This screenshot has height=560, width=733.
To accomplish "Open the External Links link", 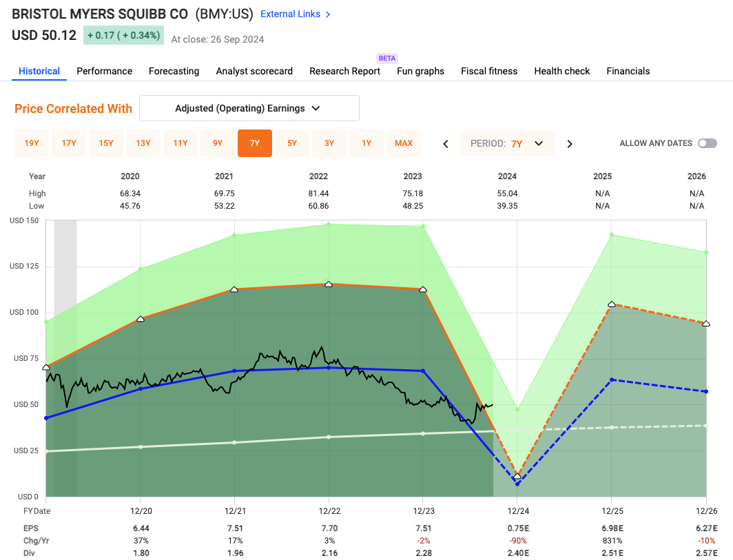I will coord(289,14).
